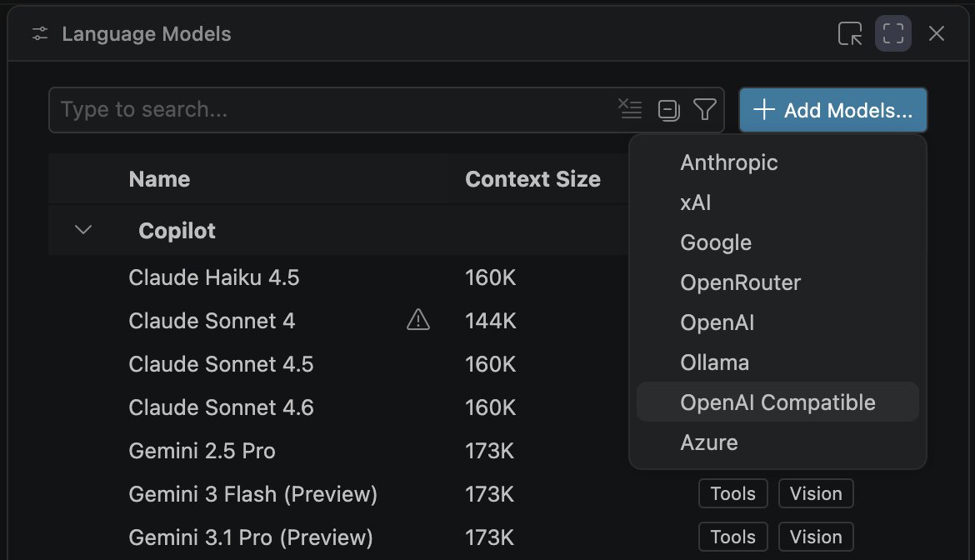The height and width of the screenshot is (560, 975).
Task: Click the warning icon beside Claude Sonnet 4
Action: (x=417, y=320)
